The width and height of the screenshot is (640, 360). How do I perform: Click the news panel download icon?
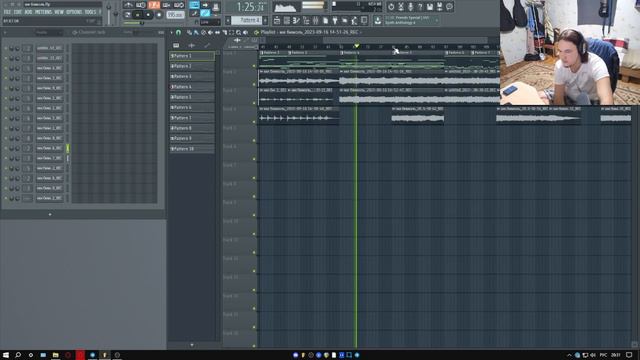point(378,20)
